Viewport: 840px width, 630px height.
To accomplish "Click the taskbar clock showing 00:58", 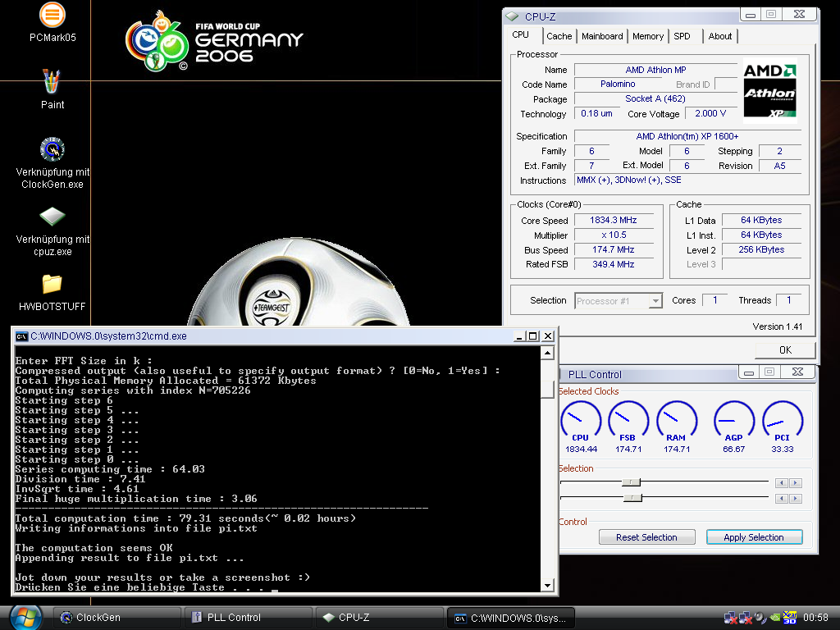I will [x=815, y=618].
